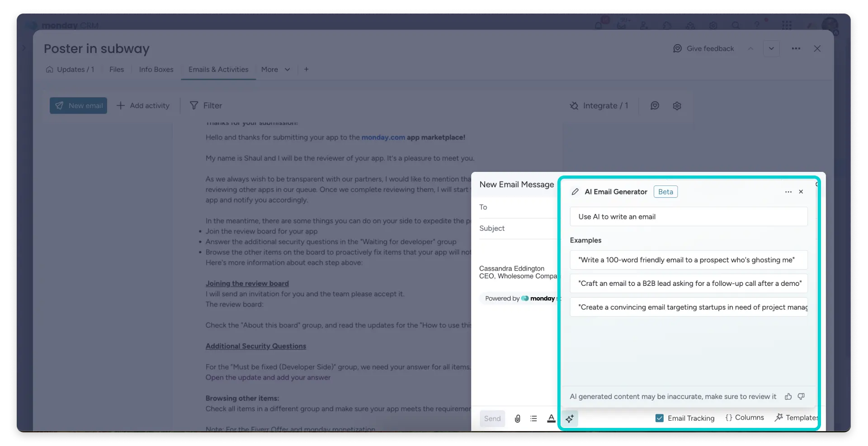Open the monday.com link in the email
Screen dimensions: 868x446
pos(383,137)
